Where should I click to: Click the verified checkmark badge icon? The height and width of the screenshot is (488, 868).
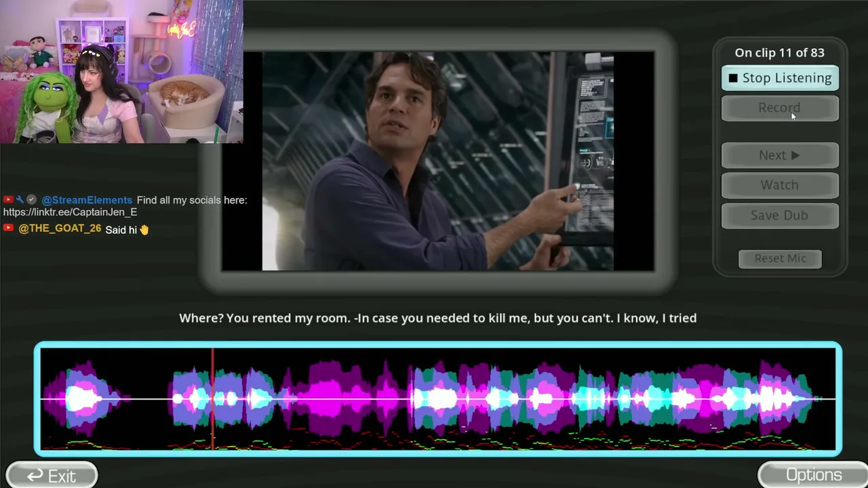(31, 200)
